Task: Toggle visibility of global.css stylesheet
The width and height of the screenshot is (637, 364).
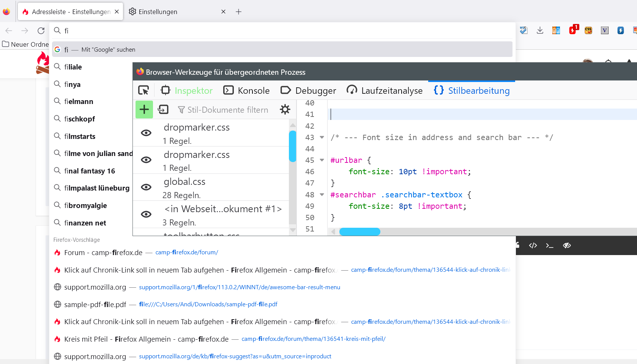Action: [146, 187]
